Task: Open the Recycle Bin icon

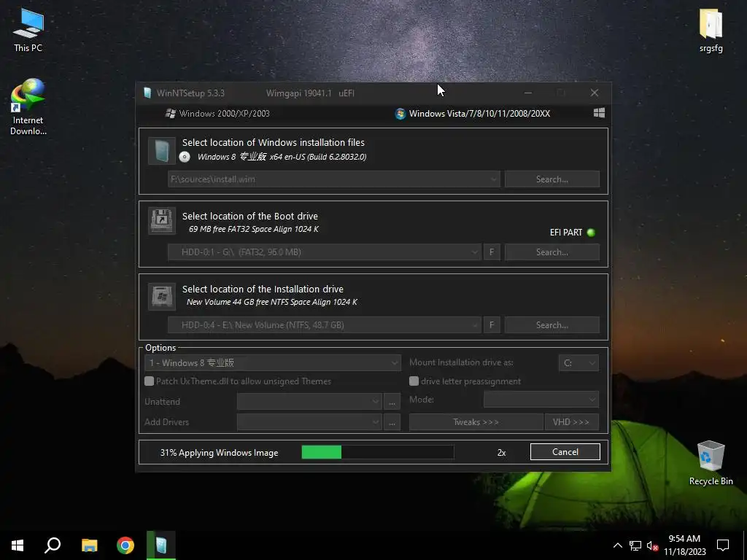Action: (711, 462)
